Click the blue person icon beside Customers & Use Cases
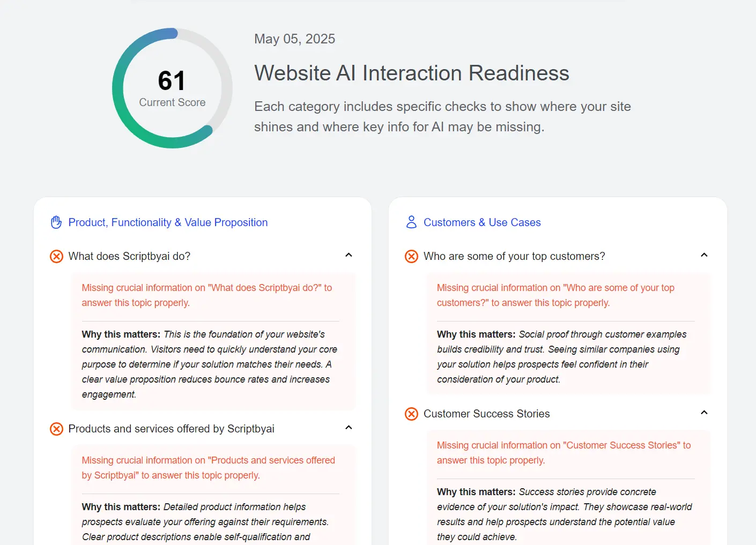The height and width of the screenshot is (545, 756). click(411, 222)
